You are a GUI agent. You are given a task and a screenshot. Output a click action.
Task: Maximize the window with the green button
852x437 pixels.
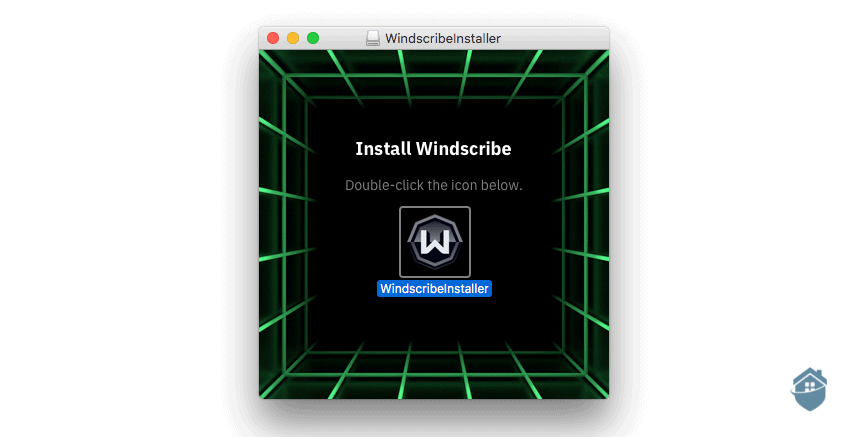coord(313,38)
